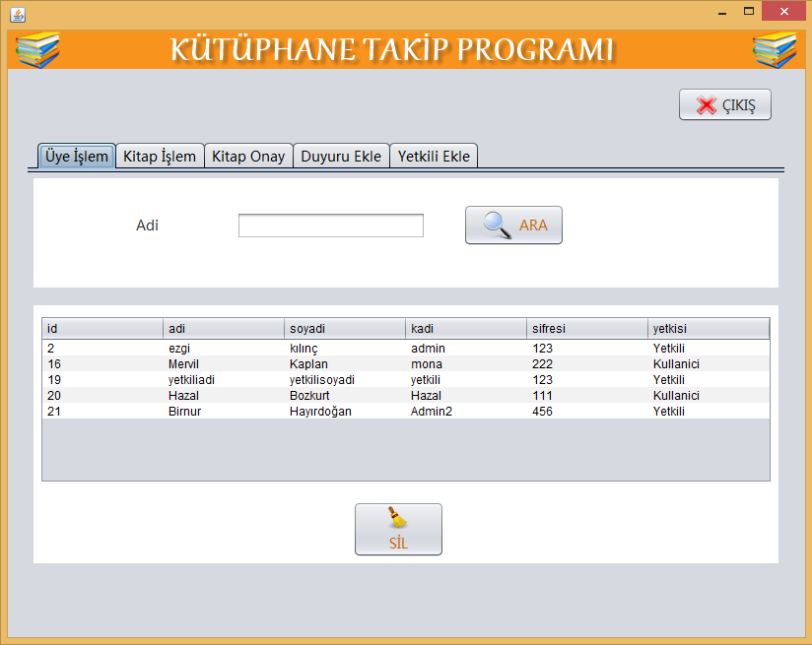Maximize the application window
The width and height of the screenshot is (812, 645).
point(749,12)
